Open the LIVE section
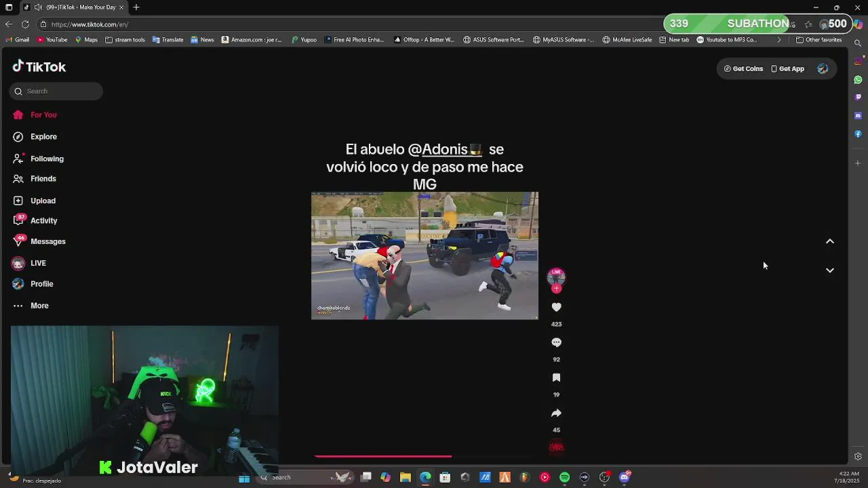This screenshot has width=868, height=488. (30, 263)
